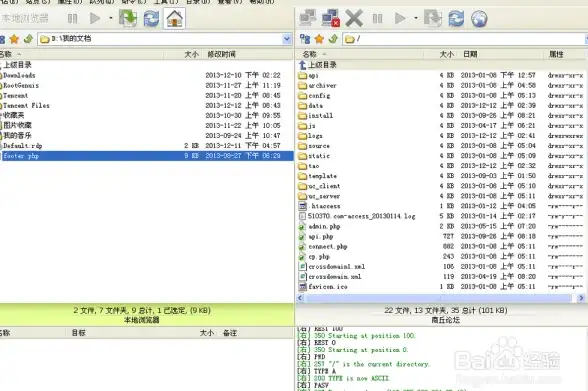Select the remote favicon.ico file icon
588x391 pixels.
tap(302, 287)
